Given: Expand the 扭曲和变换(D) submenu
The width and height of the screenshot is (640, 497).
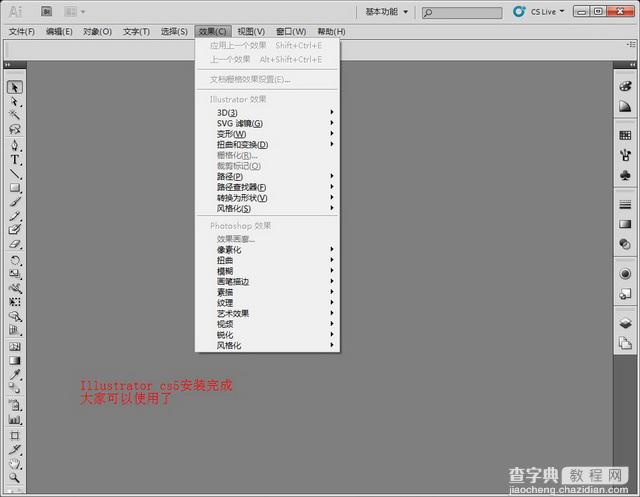Looking at the screenshot, I should click(267, 144).
